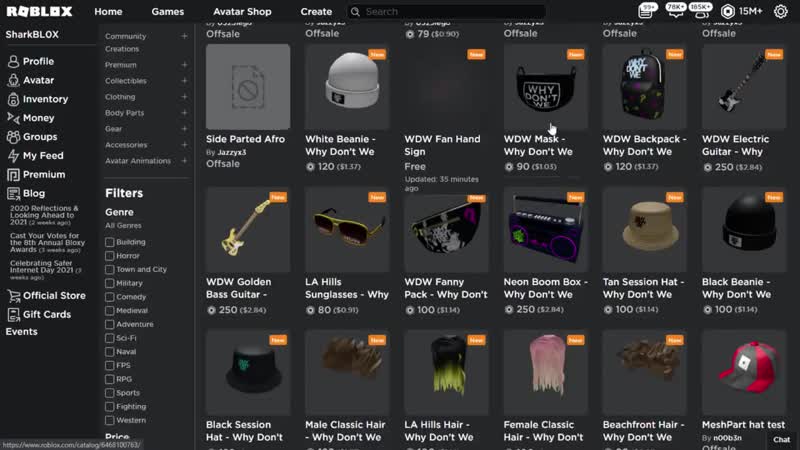Open the Jazzyx3 creator link
Screen dimensions: 800x450
coord(232,152)
